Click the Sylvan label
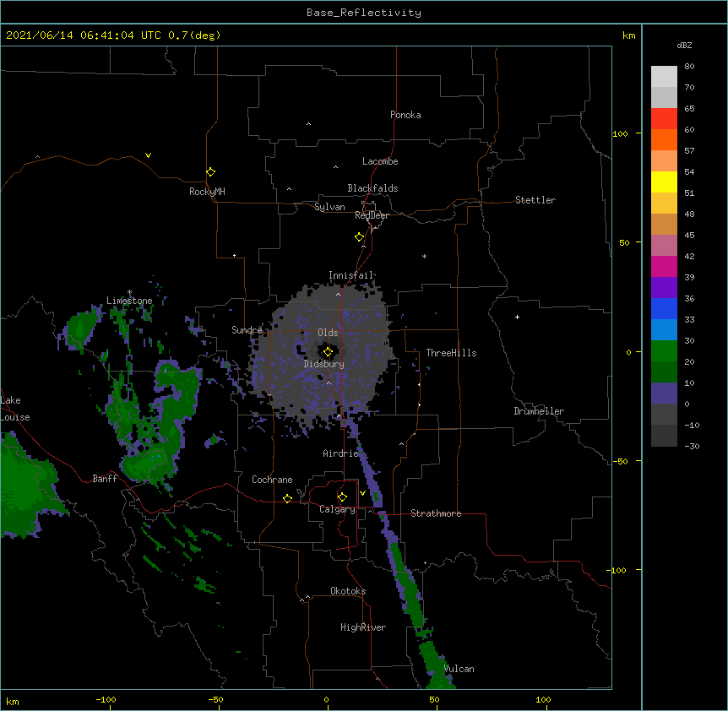Image resolution: width=728 pixels, height=711 pixels. [x=329, y=207]
